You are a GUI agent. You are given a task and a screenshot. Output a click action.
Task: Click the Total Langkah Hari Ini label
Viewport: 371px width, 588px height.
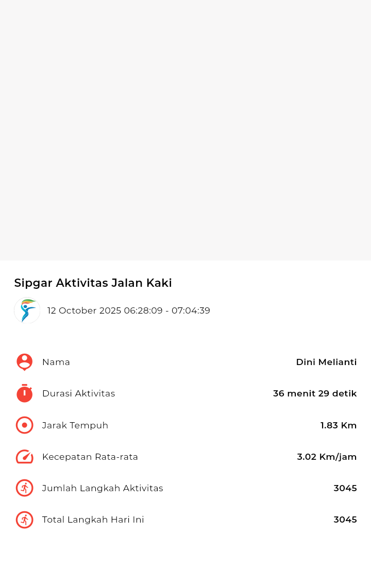[93, 520]
